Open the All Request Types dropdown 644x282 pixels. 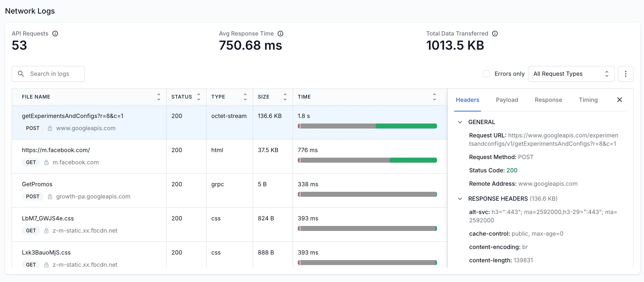tap(571, 74)
